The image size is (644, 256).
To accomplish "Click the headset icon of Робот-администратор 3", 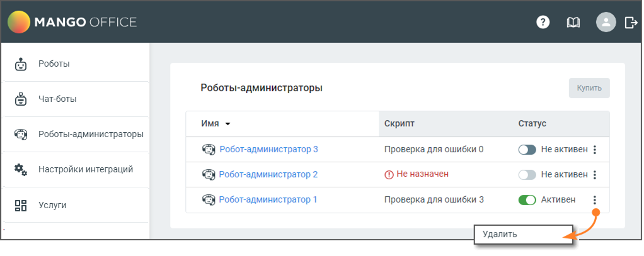I will 209,149.
